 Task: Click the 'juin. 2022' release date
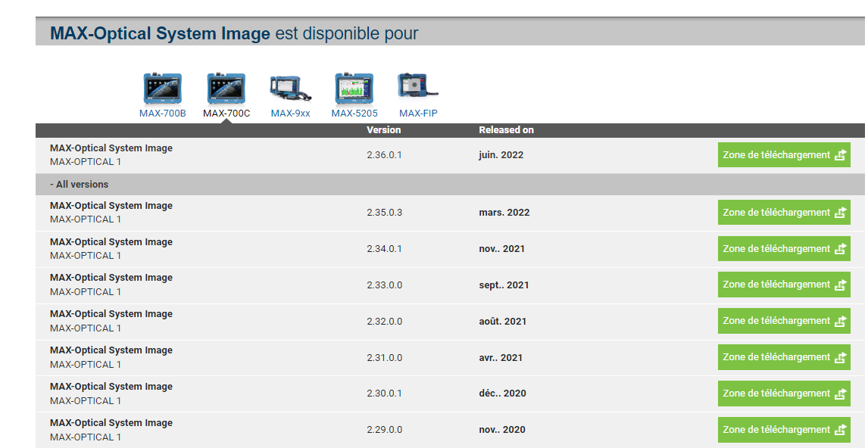click(x=501, y=155)
